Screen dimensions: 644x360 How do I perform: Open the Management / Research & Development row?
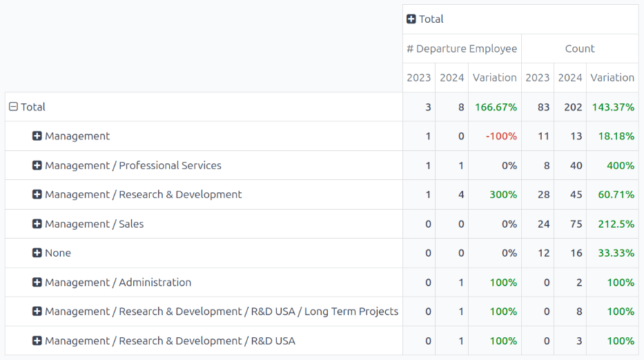tap(143, 194)
